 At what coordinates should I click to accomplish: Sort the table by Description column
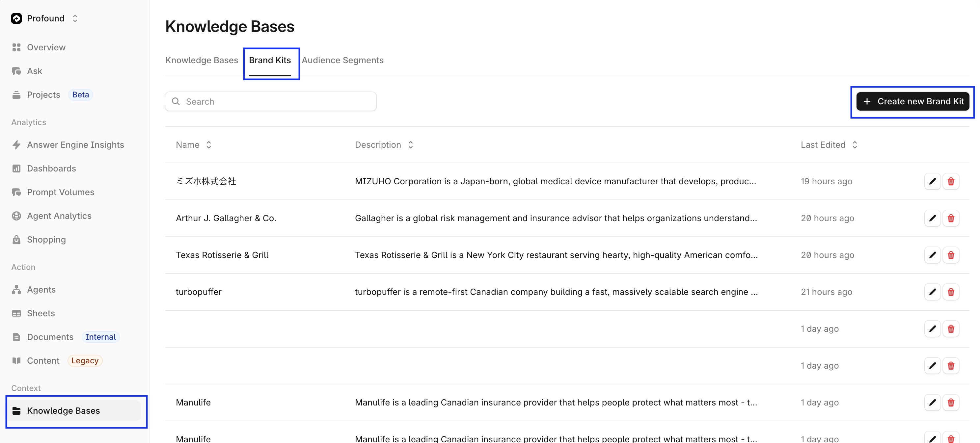384,145
